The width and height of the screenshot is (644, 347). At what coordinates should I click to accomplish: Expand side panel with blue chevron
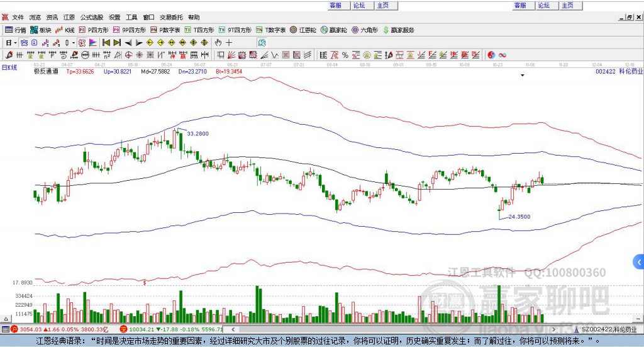coord(639,261)
